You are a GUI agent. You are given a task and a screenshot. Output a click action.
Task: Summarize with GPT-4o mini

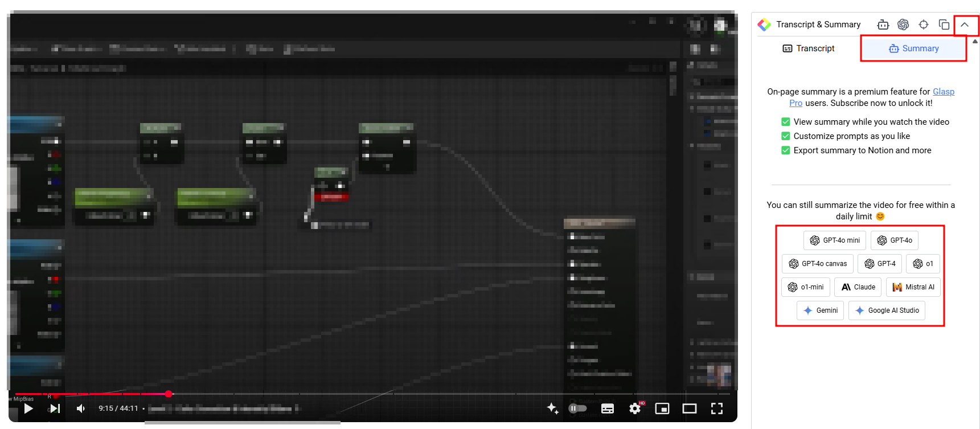(x=835, y=240)
